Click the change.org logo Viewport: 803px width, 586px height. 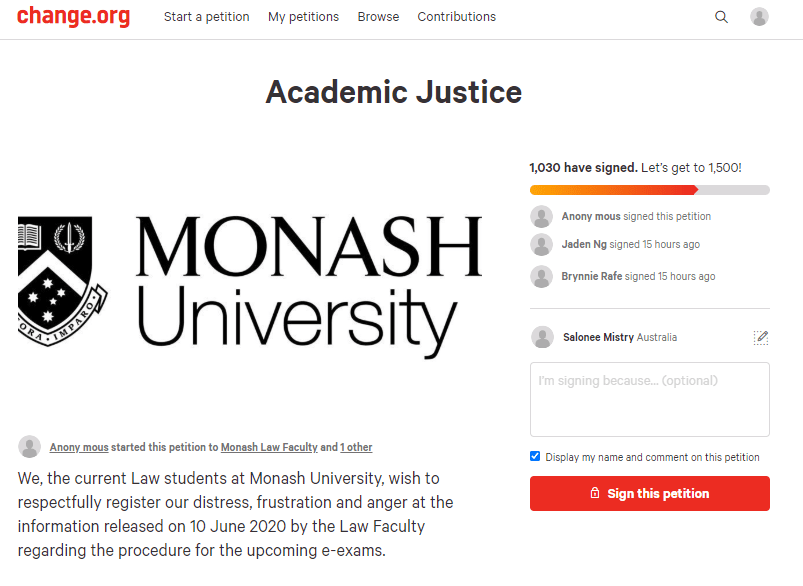click(73, 16)
